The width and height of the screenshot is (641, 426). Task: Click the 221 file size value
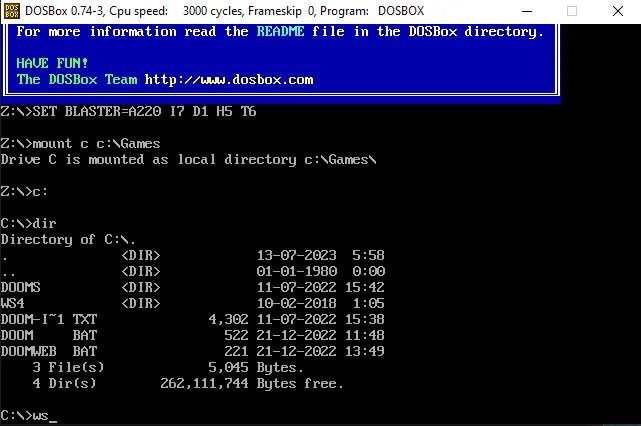pos(236,351)
